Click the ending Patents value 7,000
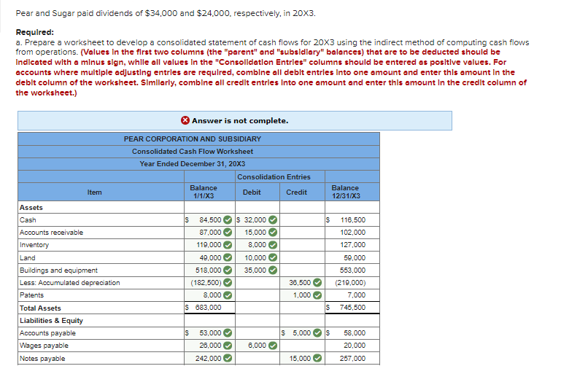Viewport: 588px width, 366px height. point(356,295)
